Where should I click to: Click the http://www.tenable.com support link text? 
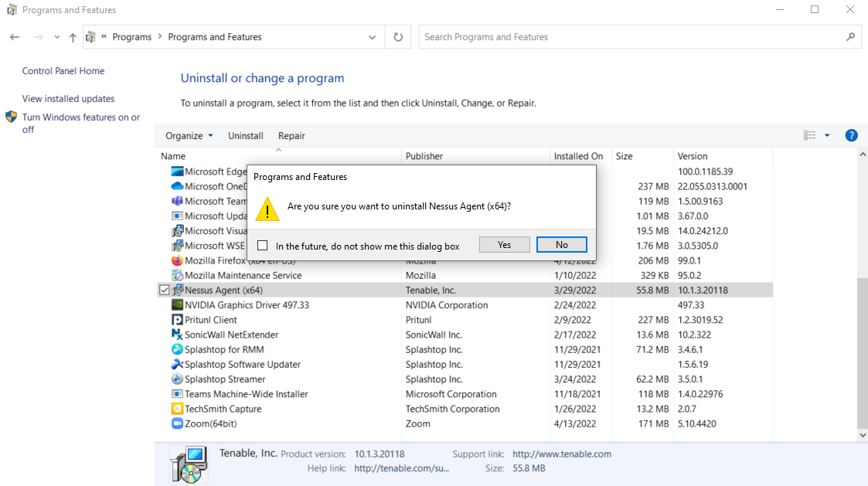tap(562, 454)
